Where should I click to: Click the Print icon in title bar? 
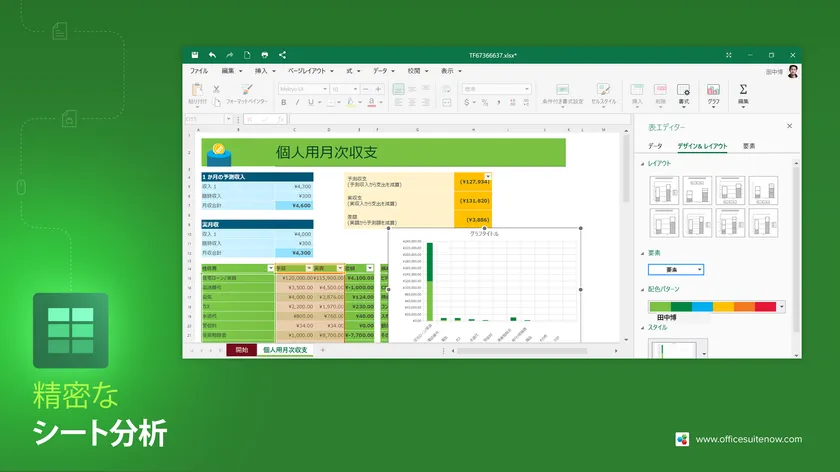pyautogui.click(x=264, y=55)
